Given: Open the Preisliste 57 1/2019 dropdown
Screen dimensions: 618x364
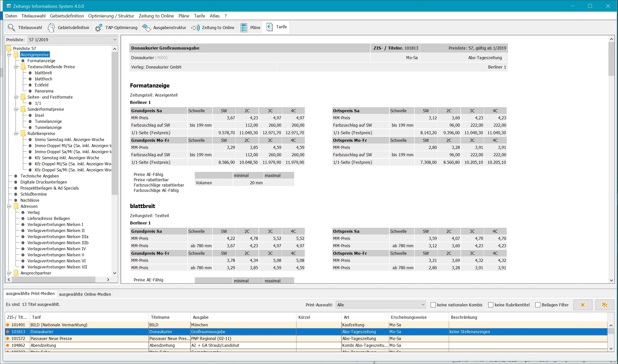Looking at the screenshot, I should 115,40.
